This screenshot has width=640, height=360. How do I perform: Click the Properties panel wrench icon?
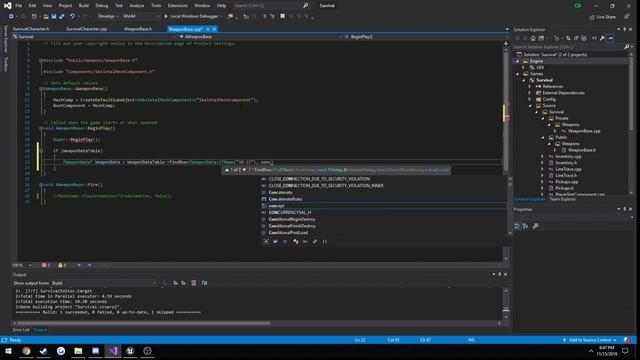tap(536, 226)
